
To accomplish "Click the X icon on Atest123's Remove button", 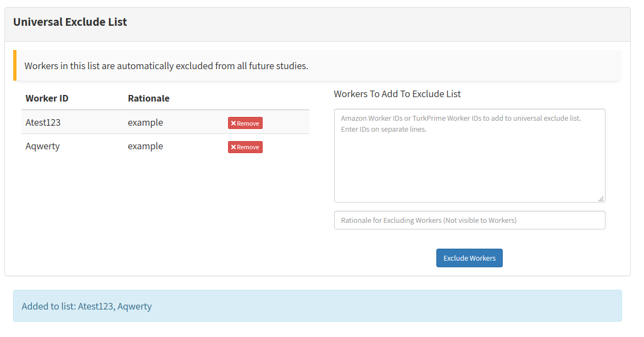I will [x=234, y=123].
